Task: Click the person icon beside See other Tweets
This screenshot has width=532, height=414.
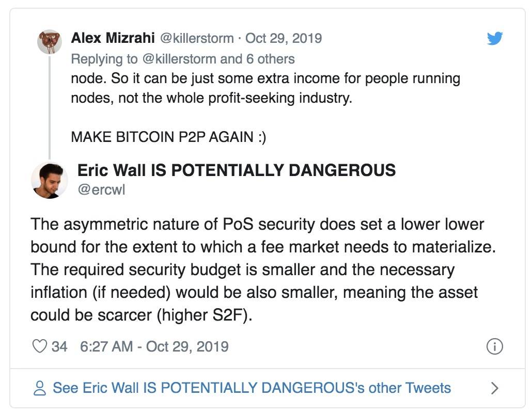Action: [x=40, y=388]
